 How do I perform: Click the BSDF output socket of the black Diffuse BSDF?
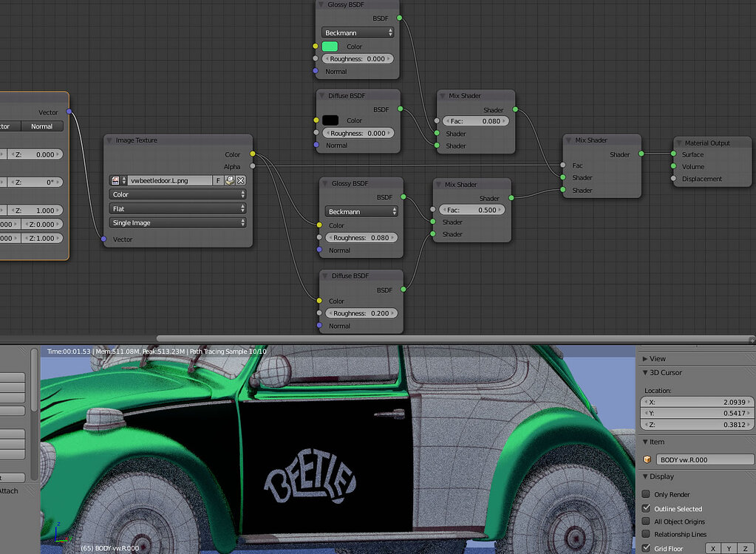tap(401, 109)
